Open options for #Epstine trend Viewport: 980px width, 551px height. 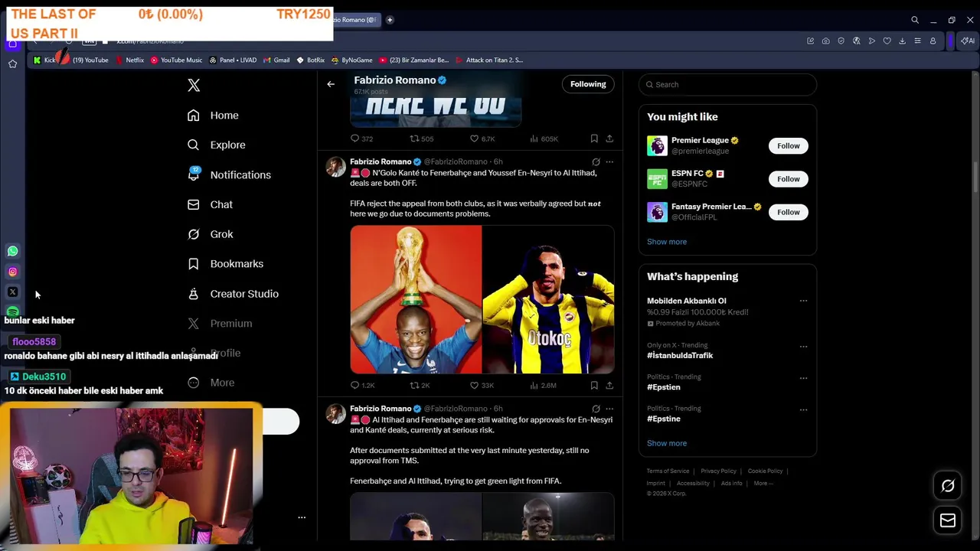(x=803, y=409)
